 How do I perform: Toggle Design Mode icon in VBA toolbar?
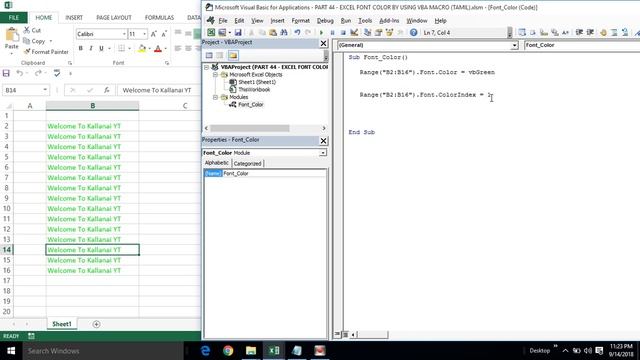pyautogui.click(x=354, y=33)
